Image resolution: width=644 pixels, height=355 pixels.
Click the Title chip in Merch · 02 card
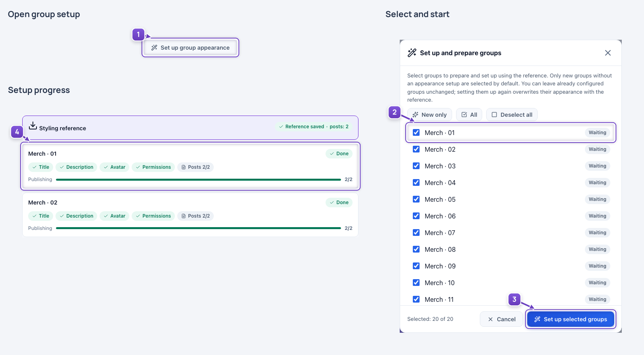click(x=40, y=216)
